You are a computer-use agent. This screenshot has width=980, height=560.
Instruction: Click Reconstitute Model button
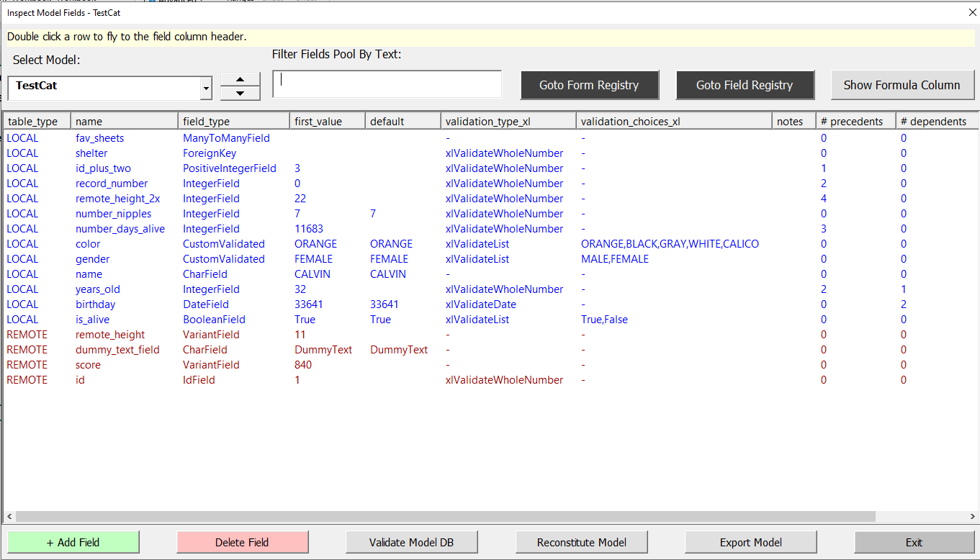tap(582, 542)
